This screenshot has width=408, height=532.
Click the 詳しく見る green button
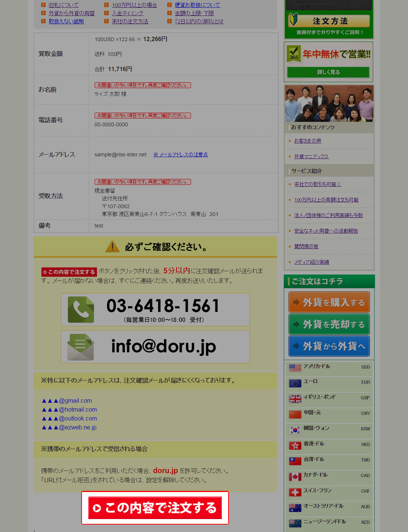pyautogui.click(x=328, y=72)
